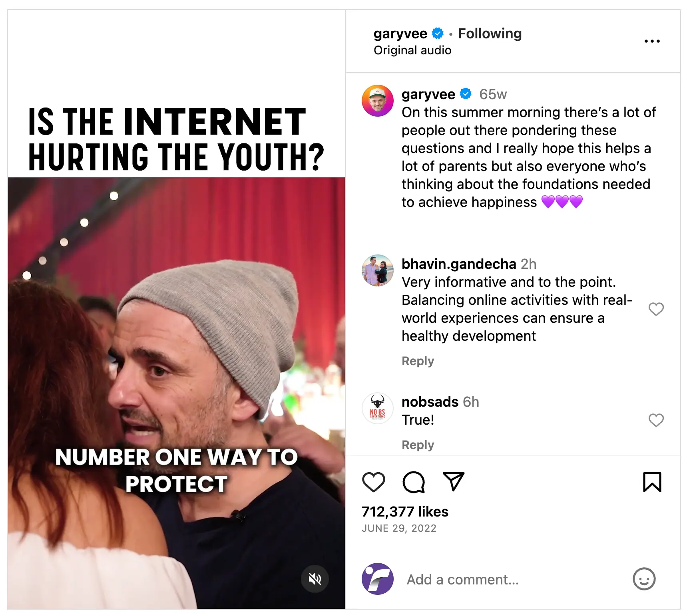Like bhavin.gandecha's comment
Viewport: 689px width, 616px height.
click(x=656, y=309)
